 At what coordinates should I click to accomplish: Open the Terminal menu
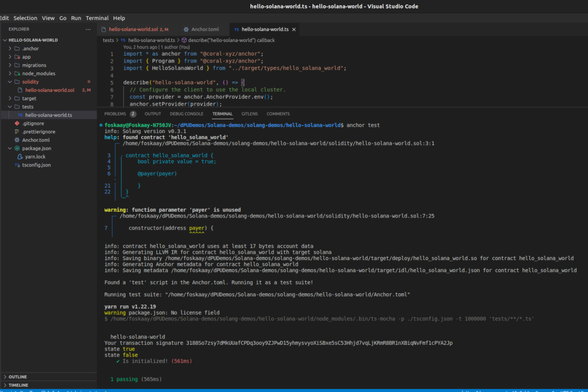click(97, 18)
